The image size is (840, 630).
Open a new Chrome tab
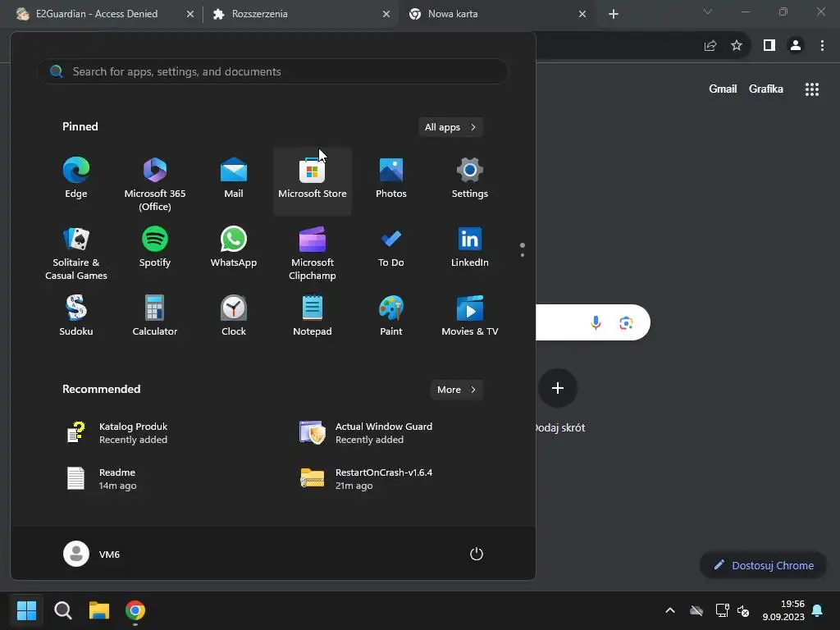point(614,14)
